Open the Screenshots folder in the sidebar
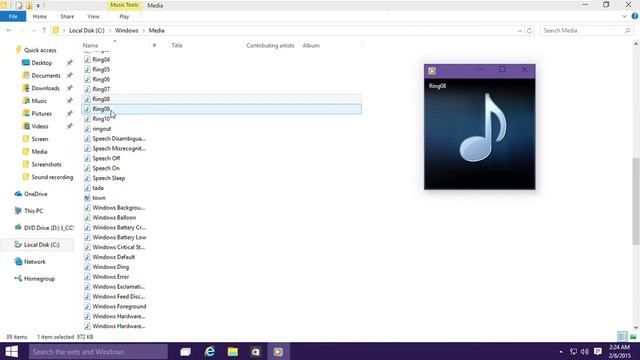The width and height of the screenshot is (640, 360). pyautogui.click(x=46, y=164)
